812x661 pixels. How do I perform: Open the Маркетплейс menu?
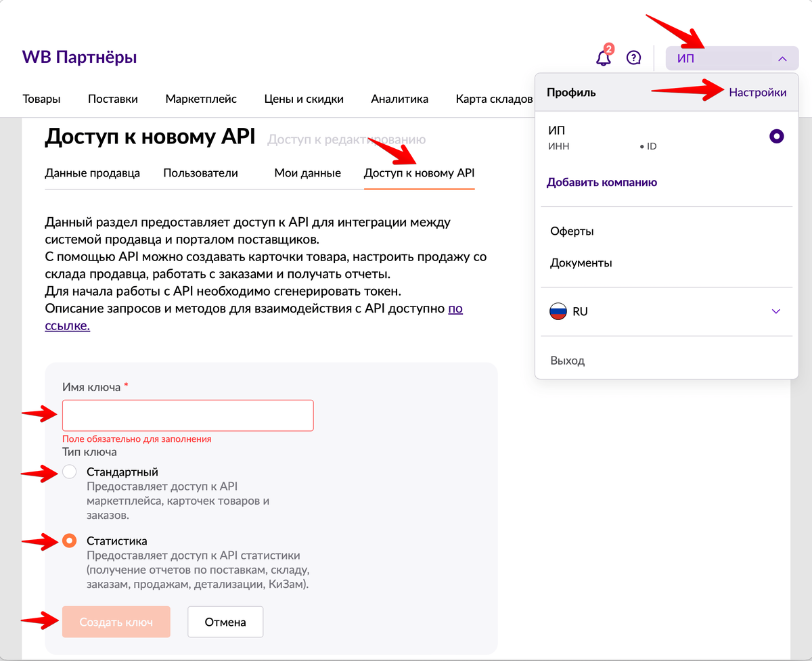point(201,99)
